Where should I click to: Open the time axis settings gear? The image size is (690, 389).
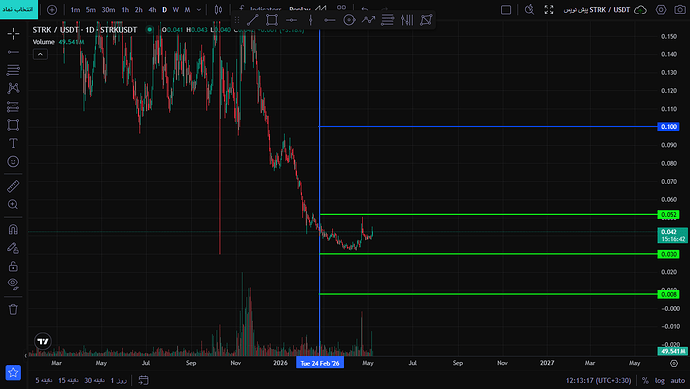point(674,363)
